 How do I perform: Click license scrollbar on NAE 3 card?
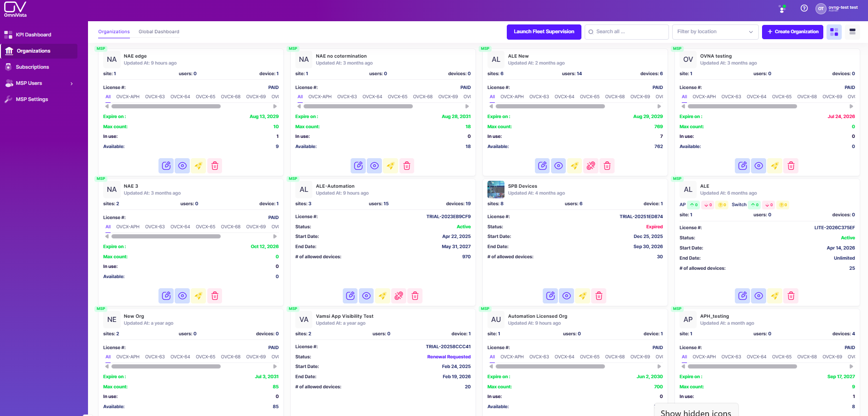tap(166, 237)
